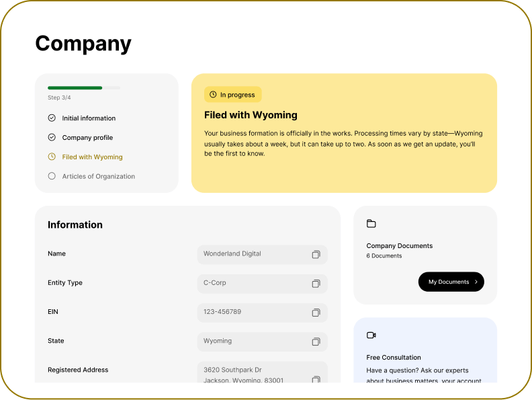Select the Articles of Organization empty circle
Image resolution: width=532 pixels, height=400 pixels.
click(x=52, y=176)
